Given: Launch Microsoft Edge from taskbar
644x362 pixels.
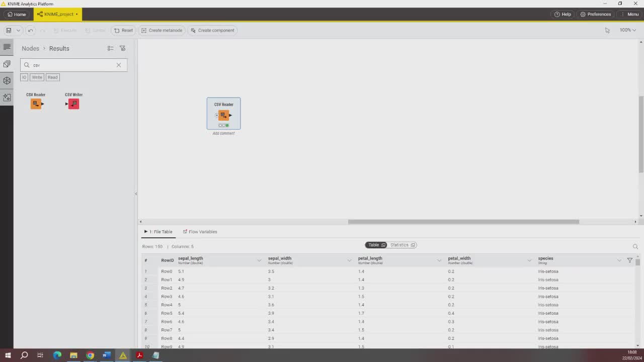Looking at the screenshot, I should pos(57,355).
